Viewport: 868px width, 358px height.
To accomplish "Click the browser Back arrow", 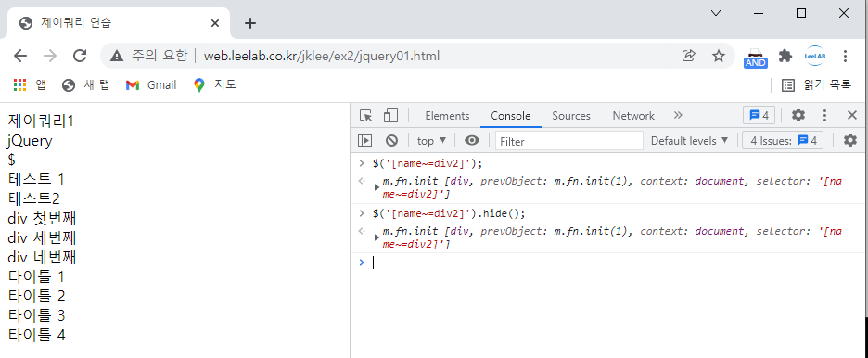I will click(x=20, y=56).
